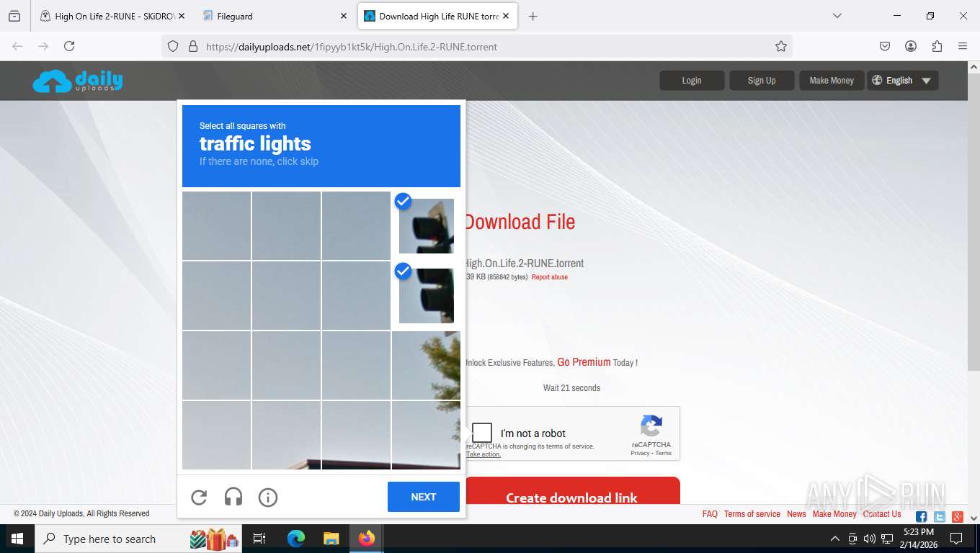980x553 pixels.
Task: Open the News footer link
Action: [x=796, y=514]
